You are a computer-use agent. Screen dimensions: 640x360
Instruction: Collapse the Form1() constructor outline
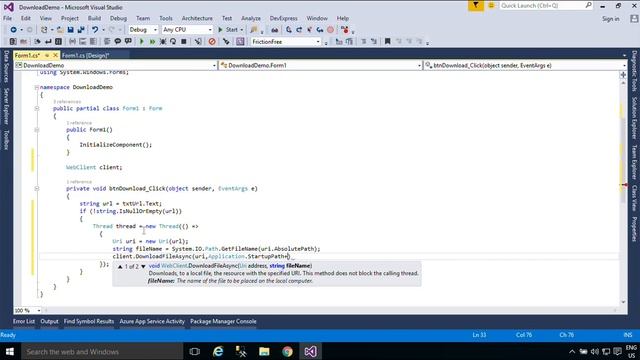(x=36, y=130)
